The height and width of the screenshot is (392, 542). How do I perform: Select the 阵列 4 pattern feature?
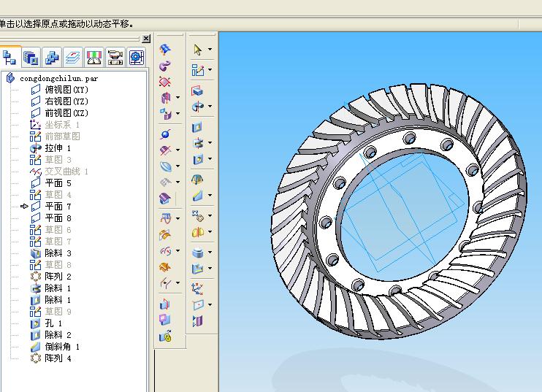coord(58,358)
